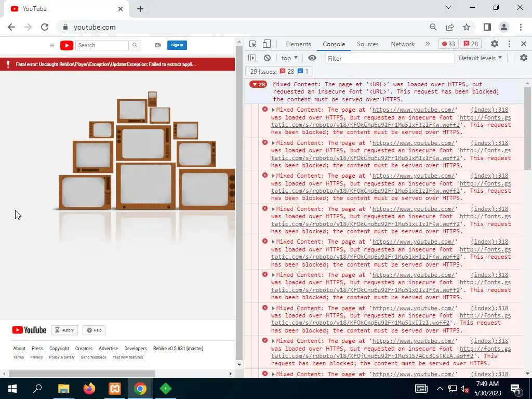Screen dimensions: 532x399
Task: Expand the LIzIFKw.woff2 error message arrow
Action: pyautogui.click(x=273, y=209)
